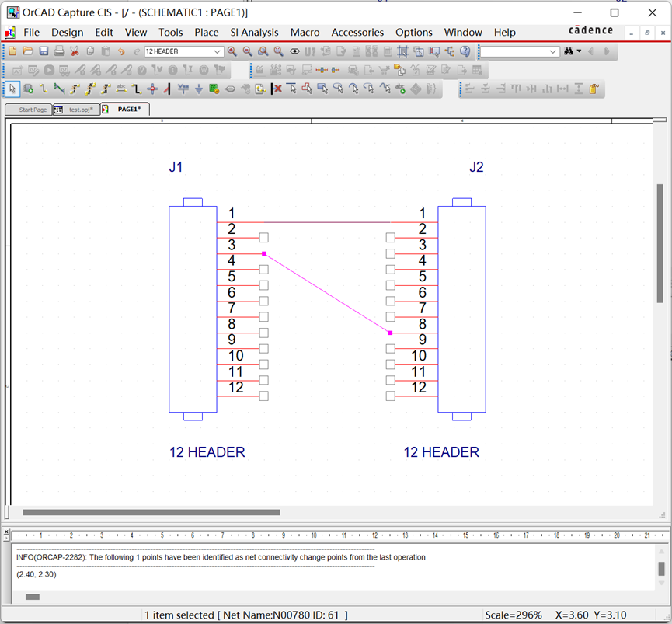Click the Find binoculars icon
Screen dimensions: 672x624
569,51
